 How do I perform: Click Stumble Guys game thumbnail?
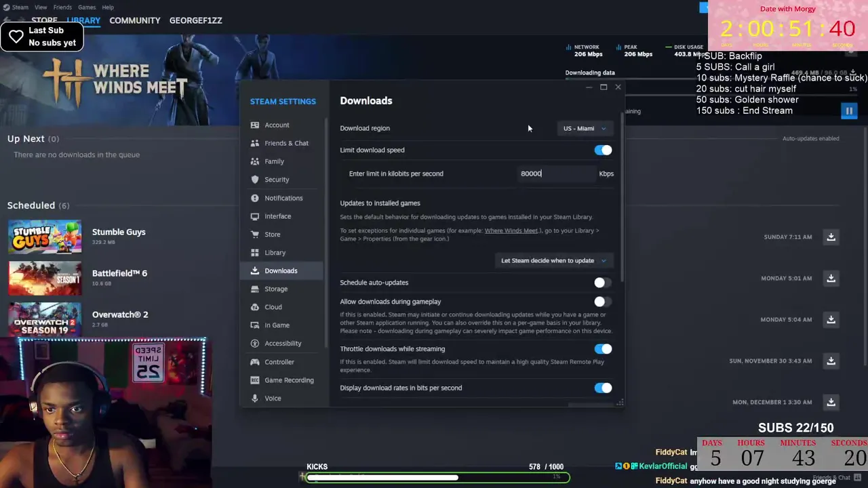coord(45,237)
